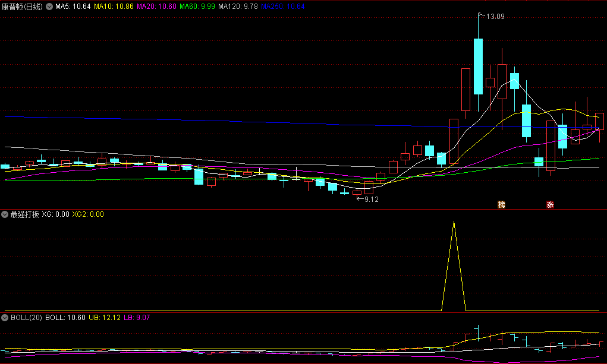The image size is (607, 364).
Task: Expand the main chart indicator dropdown arrow
Action: pos(49,7)
